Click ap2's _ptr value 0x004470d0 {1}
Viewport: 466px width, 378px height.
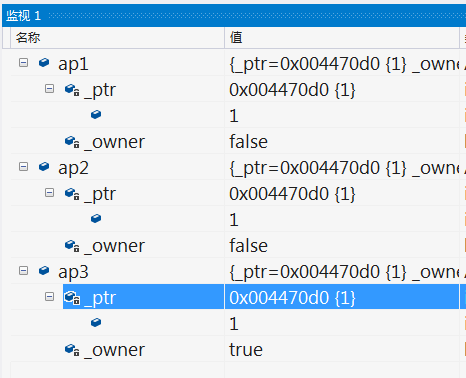point(292,194)
